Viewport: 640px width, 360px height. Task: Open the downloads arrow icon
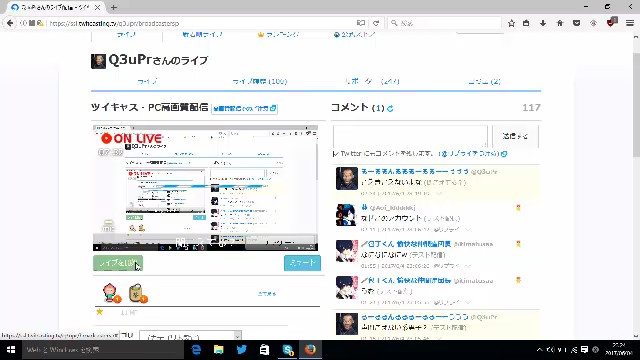pos(543,23)
